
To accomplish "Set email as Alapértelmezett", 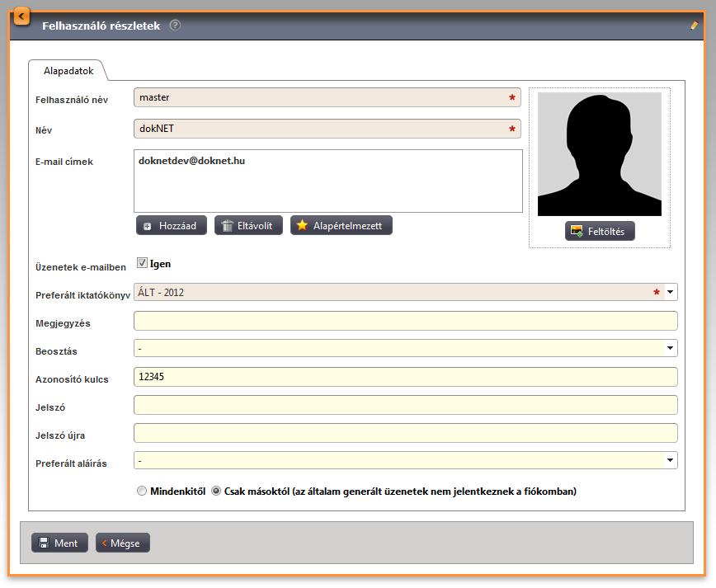I will (x=342, y=225).
